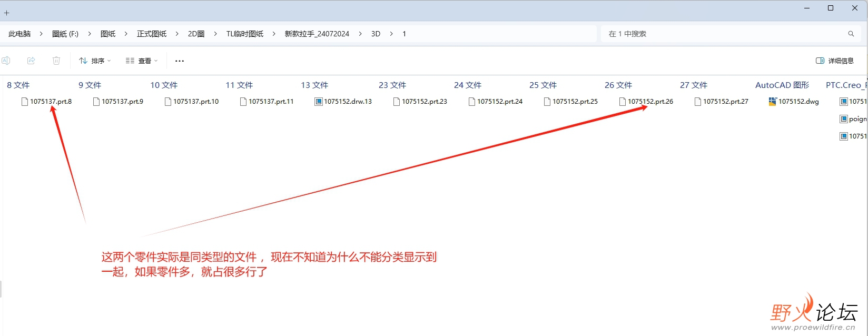Go to 新款拉手_24072024 folder in breadcrumb

317,34
